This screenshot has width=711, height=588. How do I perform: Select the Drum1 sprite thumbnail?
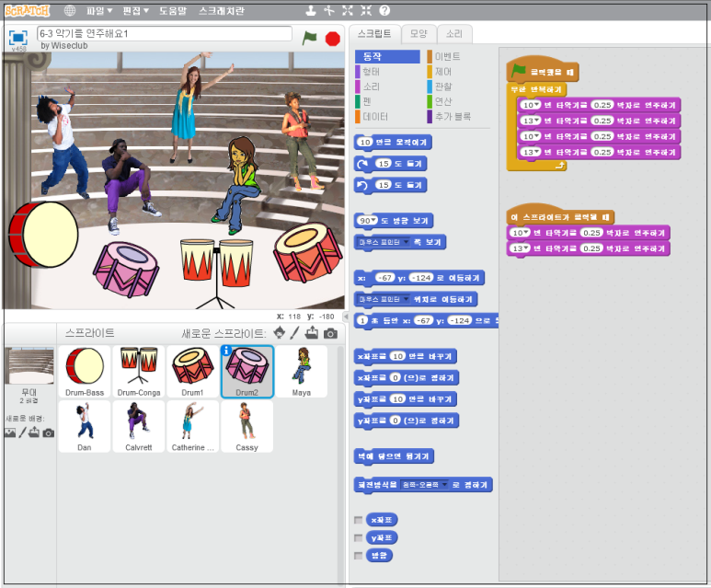(x=193, y=372)
